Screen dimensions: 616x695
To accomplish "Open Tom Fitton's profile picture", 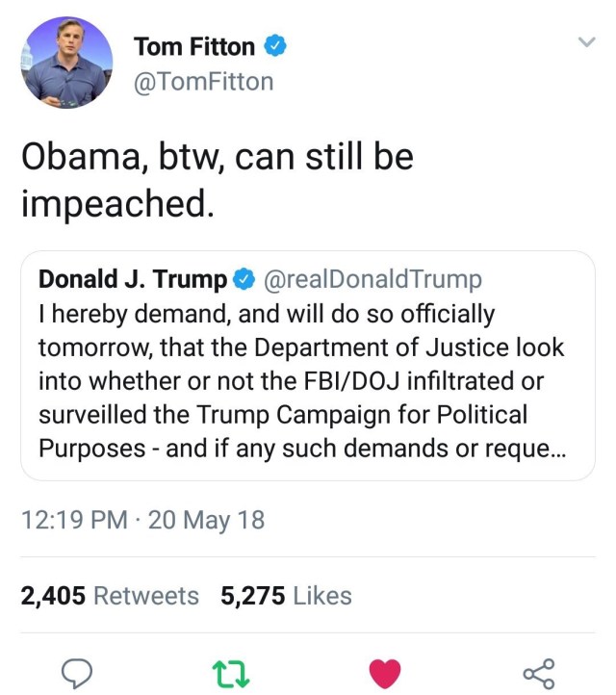I will [64, 62].
